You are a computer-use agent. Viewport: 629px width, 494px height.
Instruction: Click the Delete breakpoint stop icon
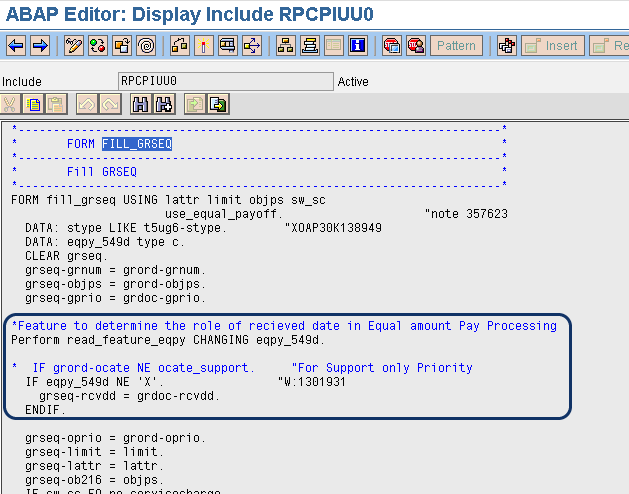415,46
